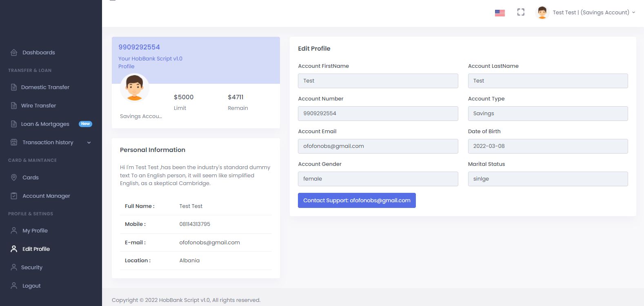This screenshot has width=644, height=306.
Task: Toggle fullscreen mode icon in header
Action: [521, 12]
